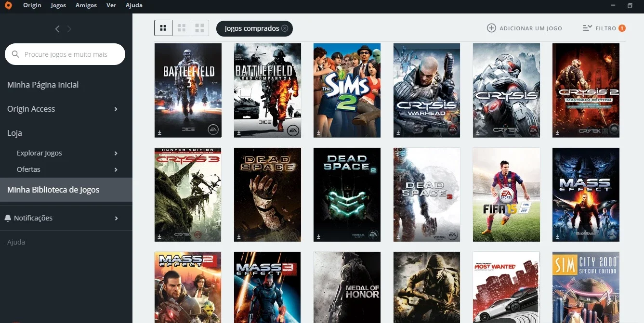Open Crysis Warhead game tile
Viewport: 644px width, 323px height.
427,90
